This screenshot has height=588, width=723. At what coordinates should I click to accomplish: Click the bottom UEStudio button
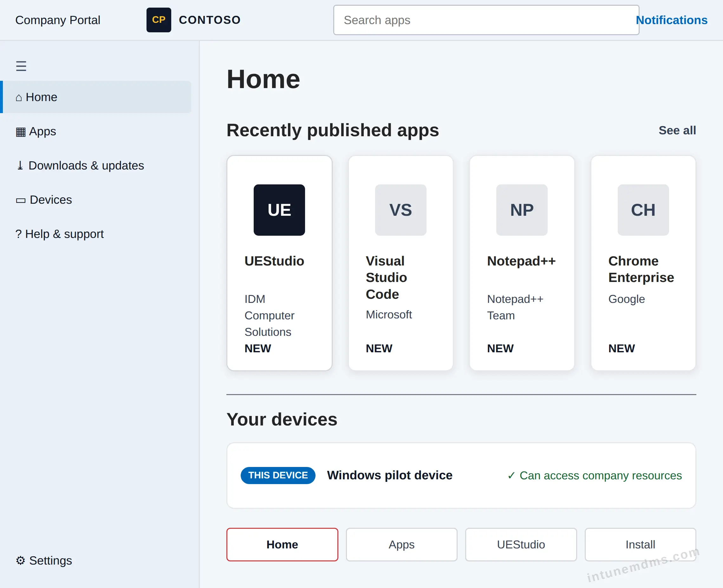(521, 544)
